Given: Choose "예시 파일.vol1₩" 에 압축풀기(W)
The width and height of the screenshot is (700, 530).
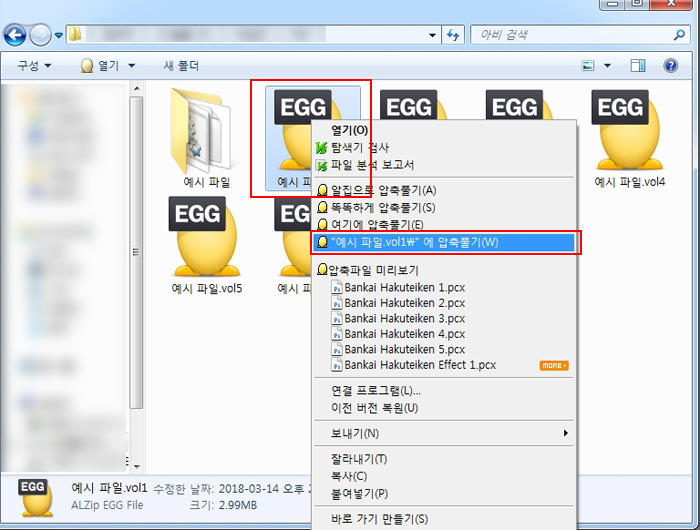Looking at the screenshot, I should coord(444,242).
